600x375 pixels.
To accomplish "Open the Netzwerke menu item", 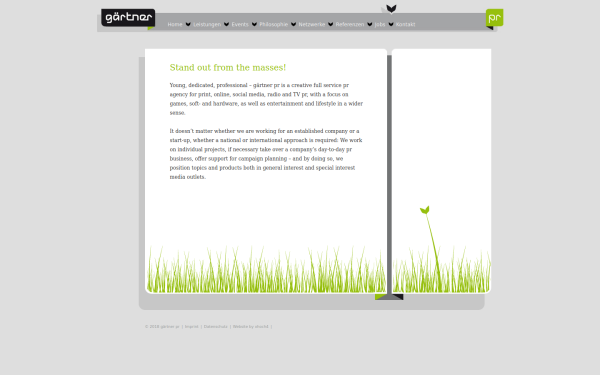I will [x=311, y=24].
